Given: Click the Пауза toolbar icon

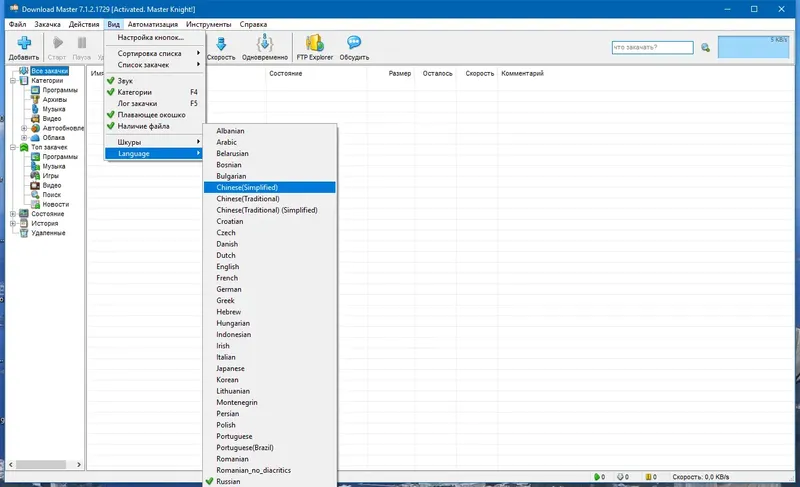Looking at the screenshot, I should point(82,43).
